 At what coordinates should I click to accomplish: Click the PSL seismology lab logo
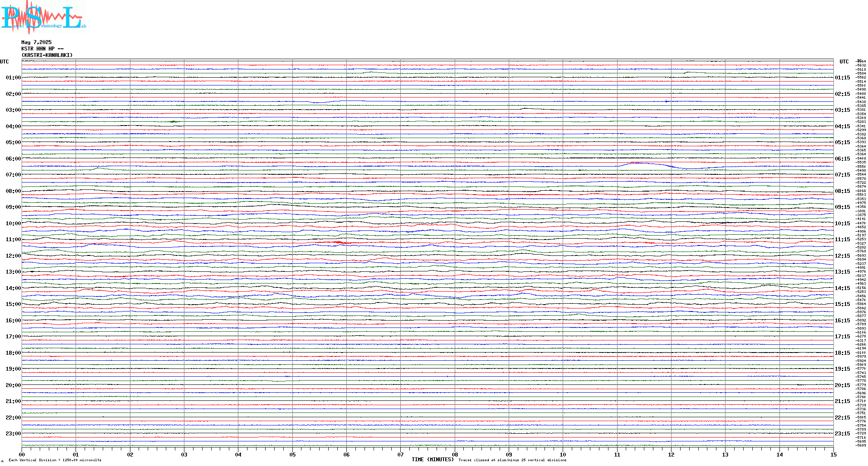43,17
